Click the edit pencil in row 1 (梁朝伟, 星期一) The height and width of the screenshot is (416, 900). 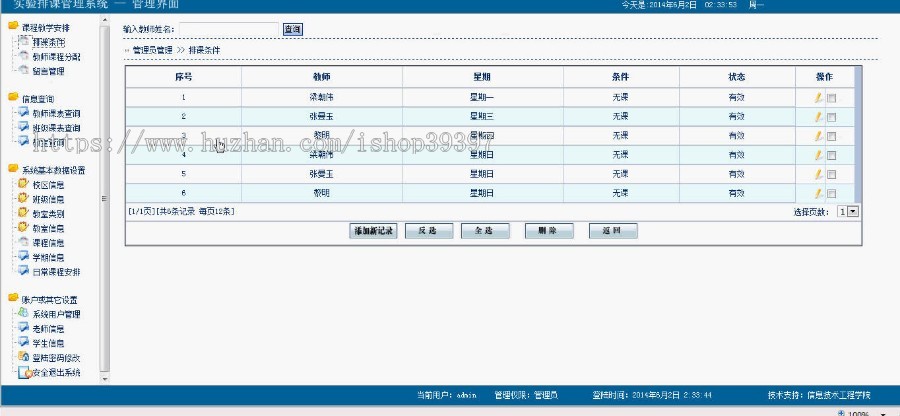[818, 98]
